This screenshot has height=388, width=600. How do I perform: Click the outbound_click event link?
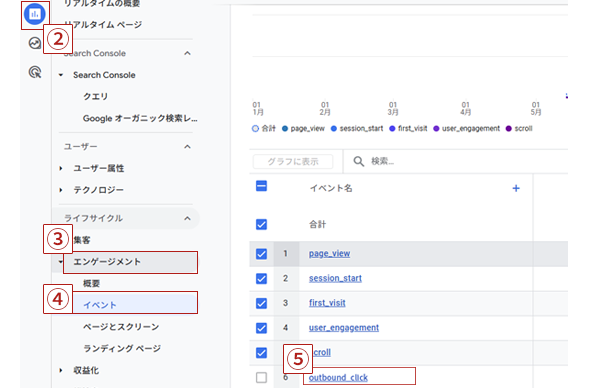tap(338, 378)
